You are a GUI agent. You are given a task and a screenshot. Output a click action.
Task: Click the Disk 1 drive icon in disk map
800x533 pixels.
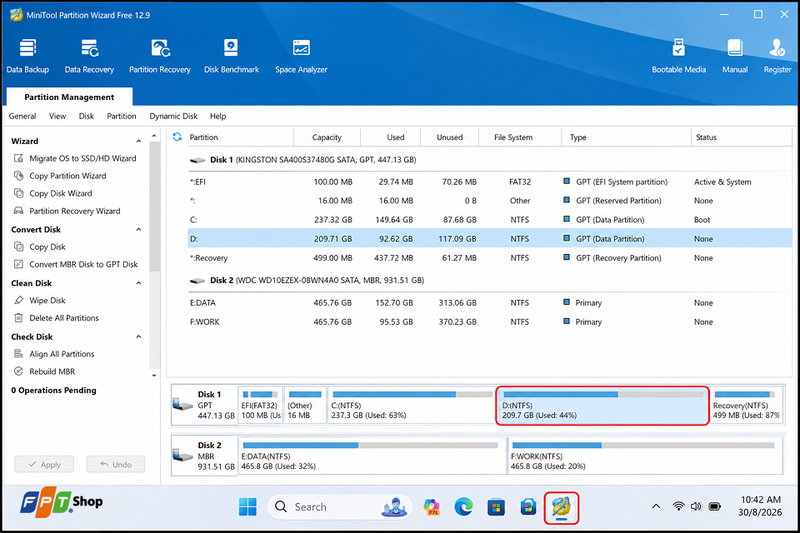pos(183,404)
